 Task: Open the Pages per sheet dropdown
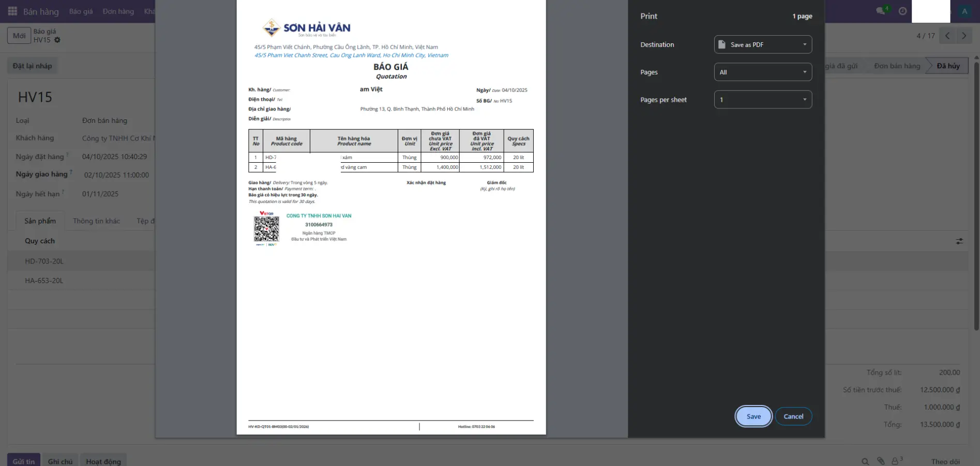click(763, 99)
